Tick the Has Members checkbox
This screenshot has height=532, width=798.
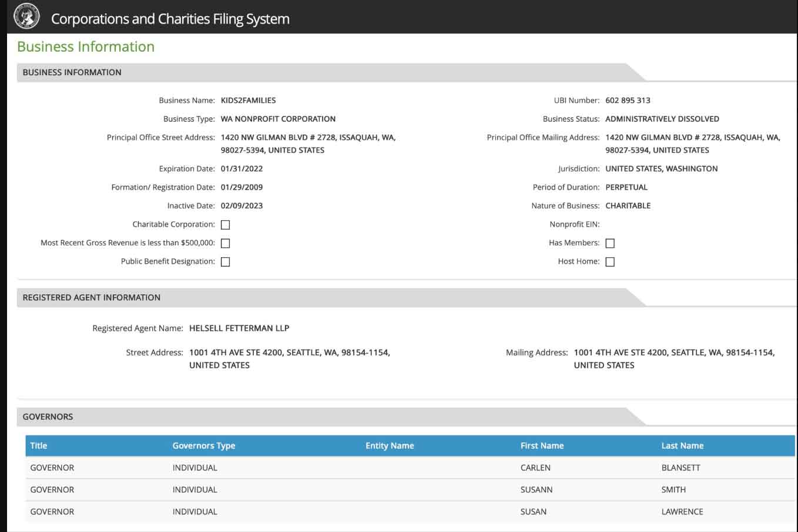click(x=610, y=243)
